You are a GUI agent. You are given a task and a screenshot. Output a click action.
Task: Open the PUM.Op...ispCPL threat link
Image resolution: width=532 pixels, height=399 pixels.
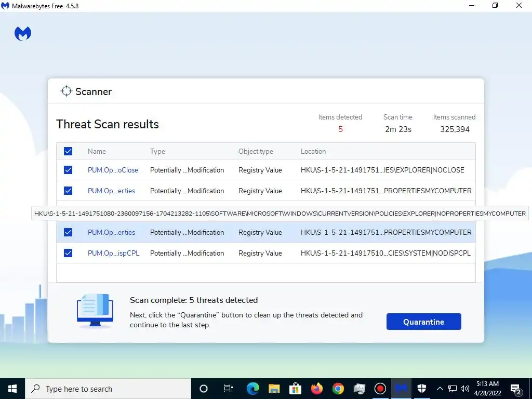(x=113, y=253)
